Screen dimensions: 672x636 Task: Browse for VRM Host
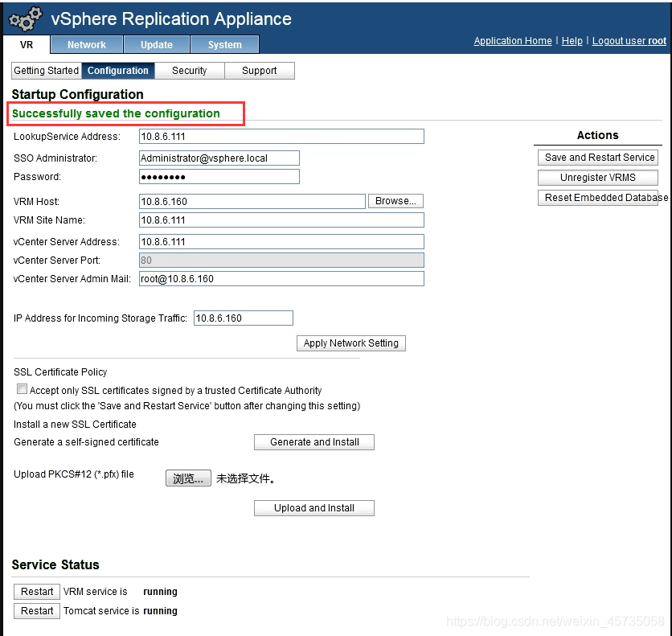coord(395,201)
